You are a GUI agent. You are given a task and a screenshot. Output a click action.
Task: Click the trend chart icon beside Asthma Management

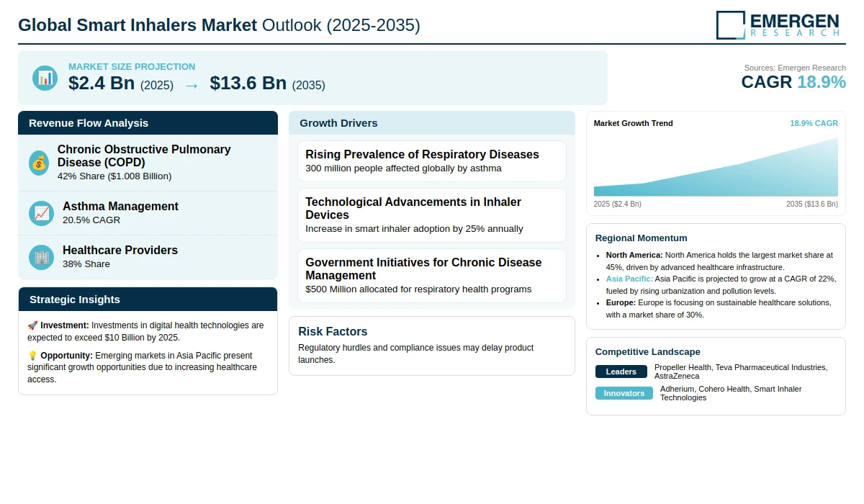point(41,213)
